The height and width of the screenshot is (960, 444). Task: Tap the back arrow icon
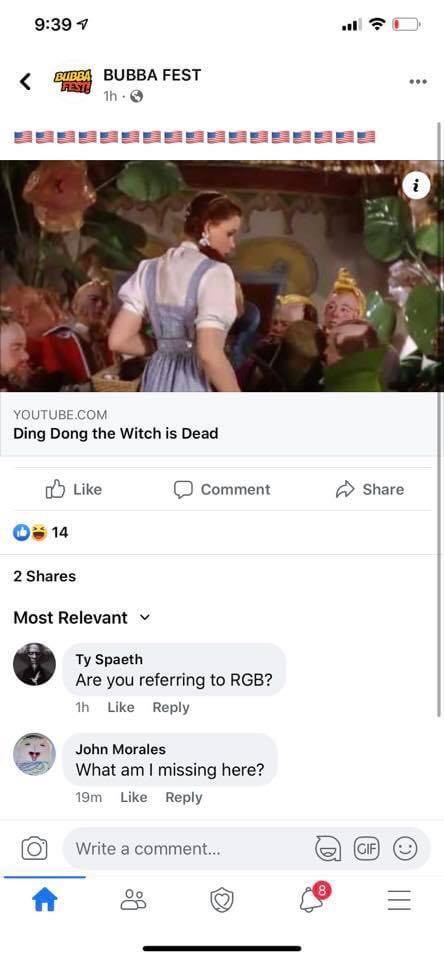[x=25, y=81]
